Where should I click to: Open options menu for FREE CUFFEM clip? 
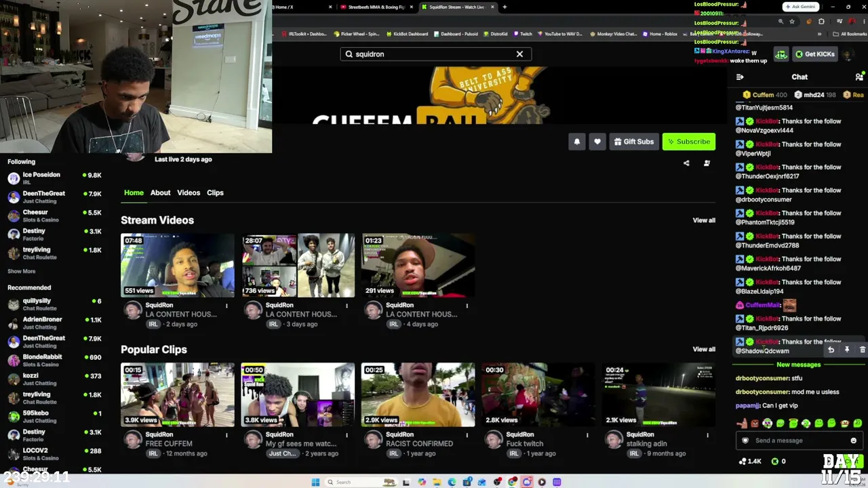pos(226,435)
